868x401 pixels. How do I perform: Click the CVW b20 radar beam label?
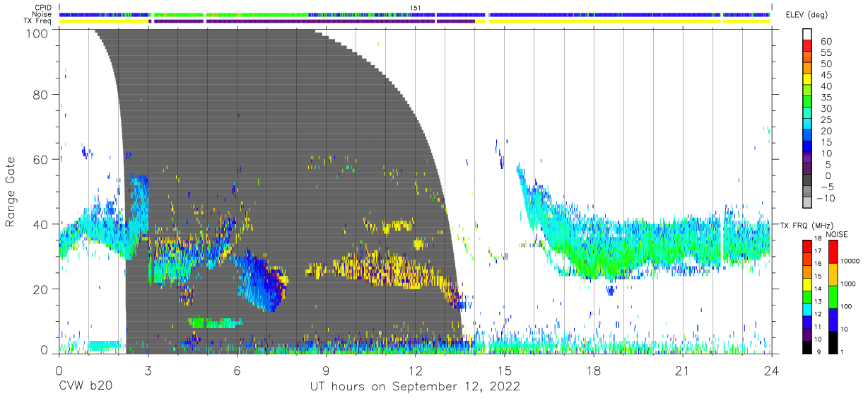click(x=85, y=387)
